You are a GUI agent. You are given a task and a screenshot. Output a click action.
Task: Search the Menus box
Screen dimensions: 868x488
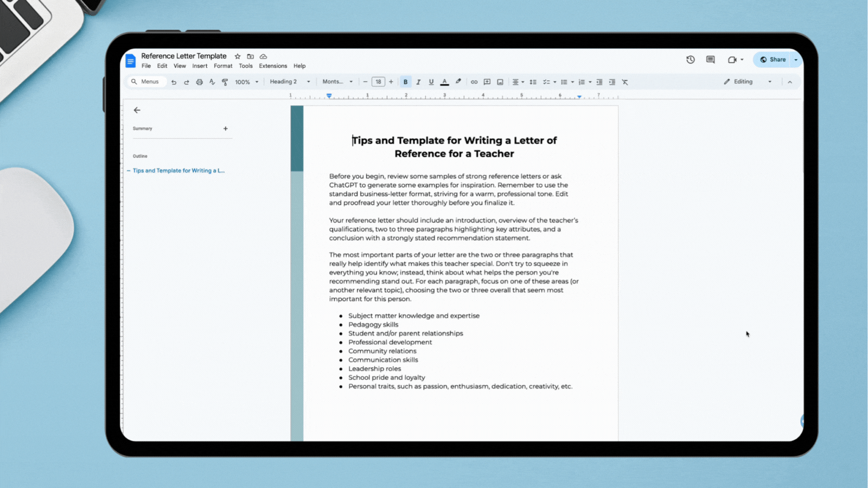pos(146,82)
